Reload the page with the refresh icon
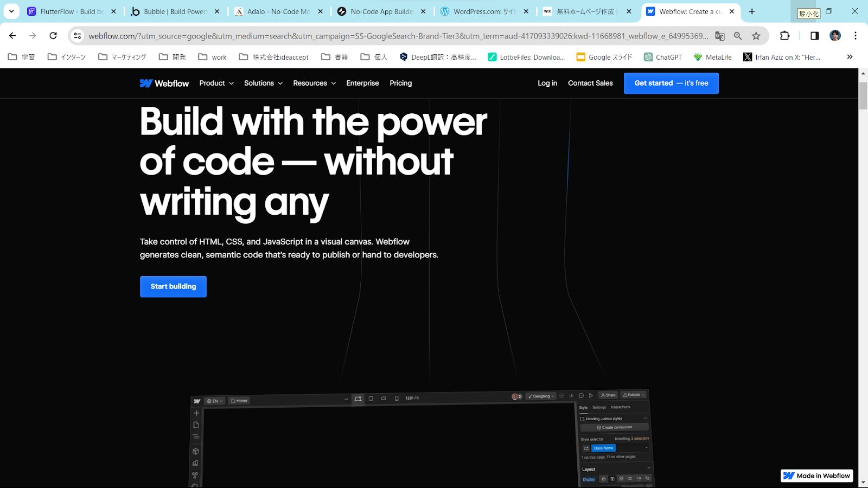 pyautogui.click(x=53, y=36)
